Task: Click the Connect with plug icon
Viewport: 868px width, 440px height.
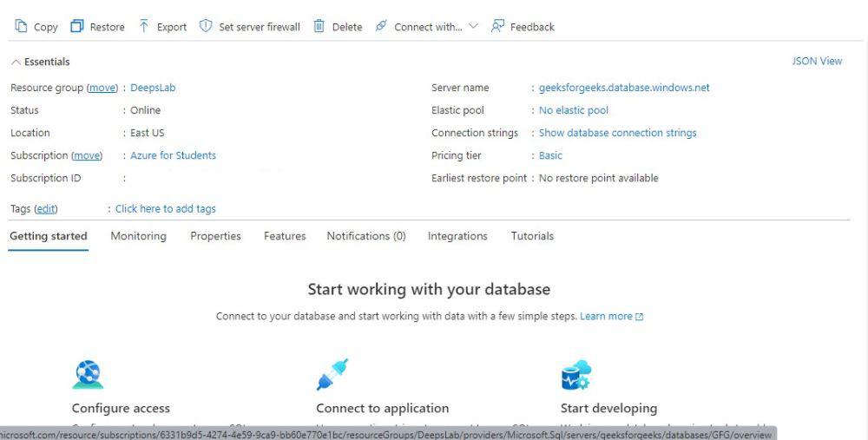Action: click(x=381, y=27)
